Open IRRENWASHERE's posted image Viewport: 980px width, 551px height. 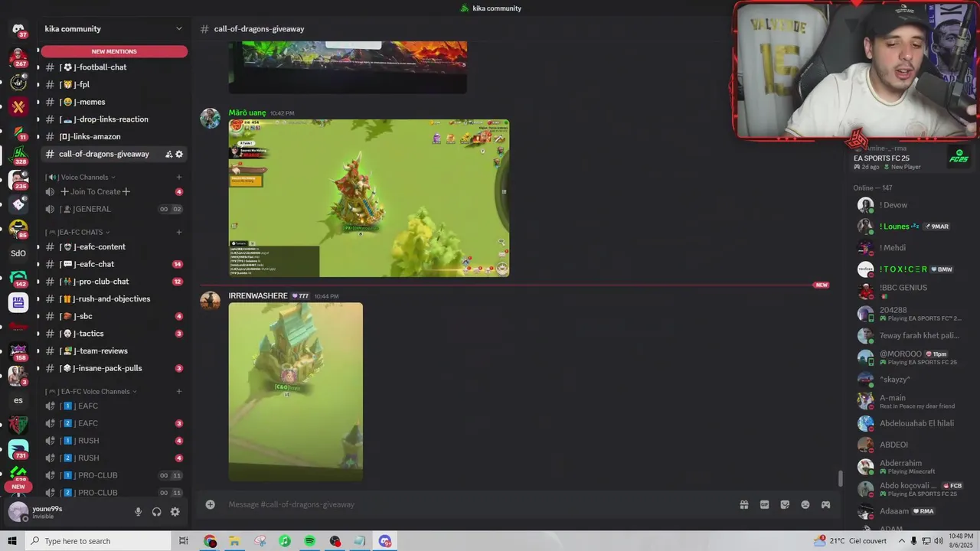coord(296,392)
